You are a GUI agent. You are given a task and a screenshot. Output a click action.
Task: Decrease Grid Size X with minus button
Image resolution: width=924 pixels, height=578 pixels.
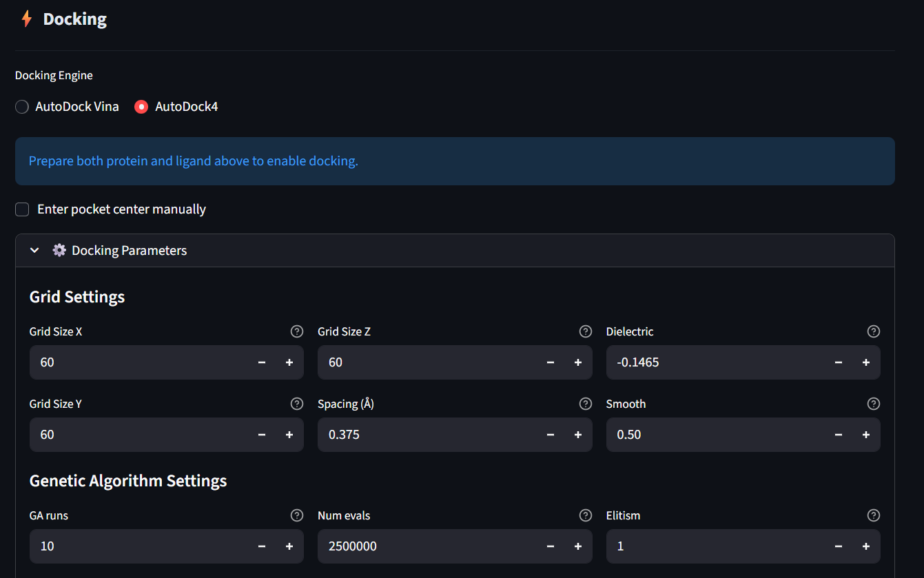tap(262, 362)
